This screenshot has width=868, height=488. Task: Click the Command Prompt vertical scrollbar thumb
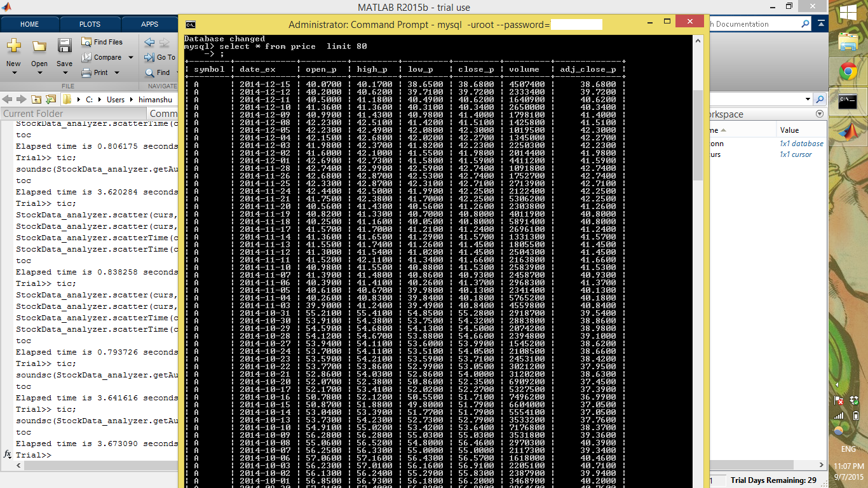coord(697,135)
